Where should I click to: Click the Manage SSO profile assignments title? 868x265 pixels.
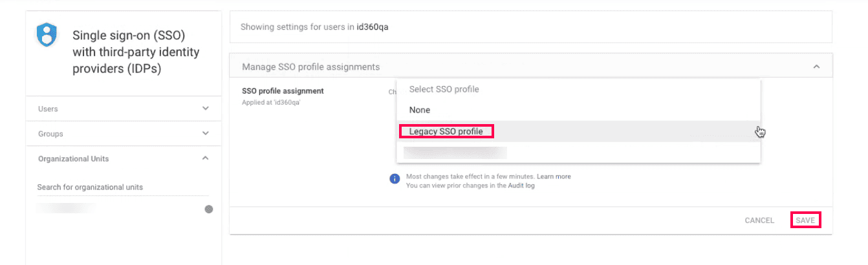(x=310, y=67)
